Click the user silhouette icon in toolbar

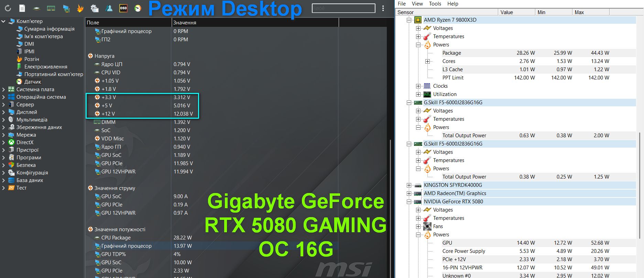(x=109, y=8)
